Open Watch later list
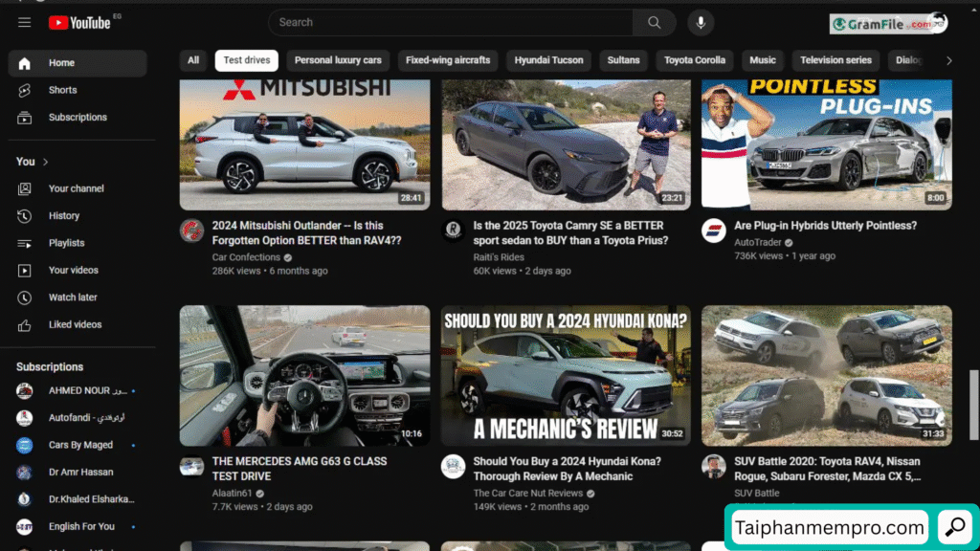The width and height of the screenshot is (980, 551). click(74, 298)
